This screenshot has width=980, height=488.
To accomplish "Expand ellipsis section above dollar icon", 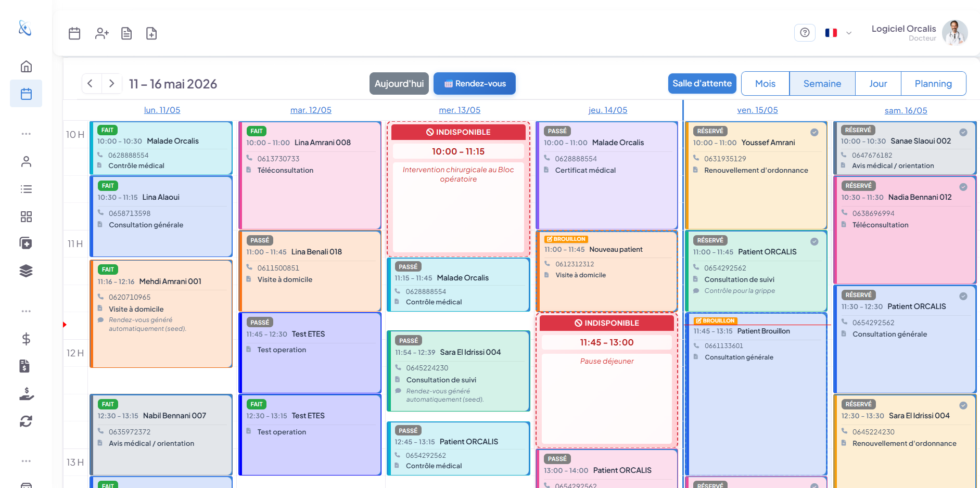I will [26, 311].
